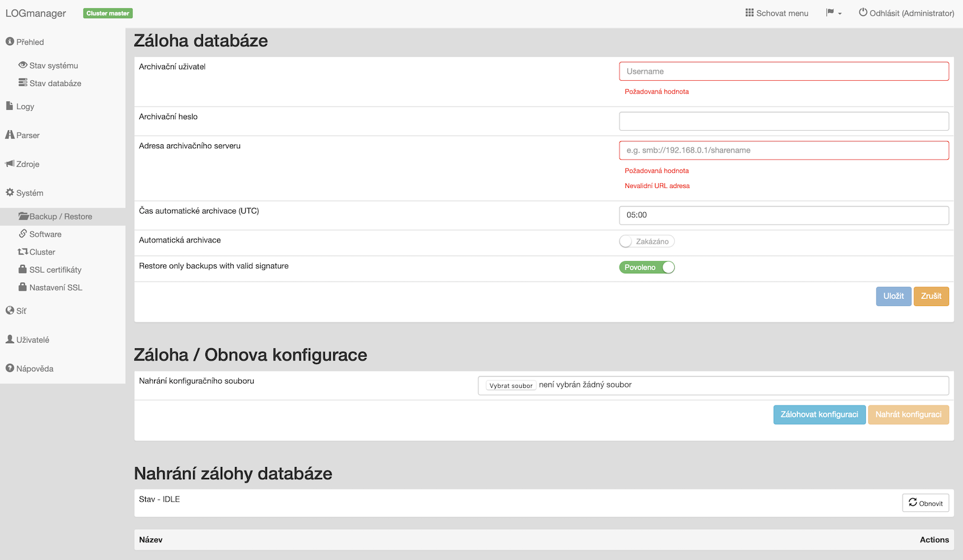Click the Software link icon

click(x=23, y=233)
